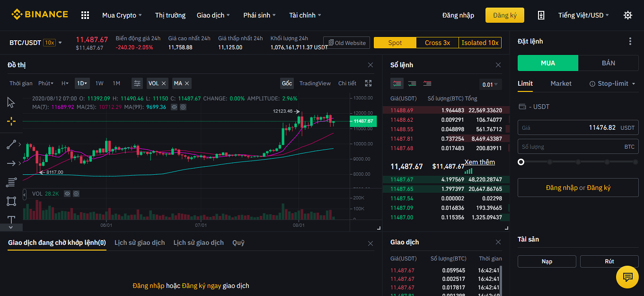Switch to the BÁN sell side
This screenshot has width=644, height=296.
(608, 63)
